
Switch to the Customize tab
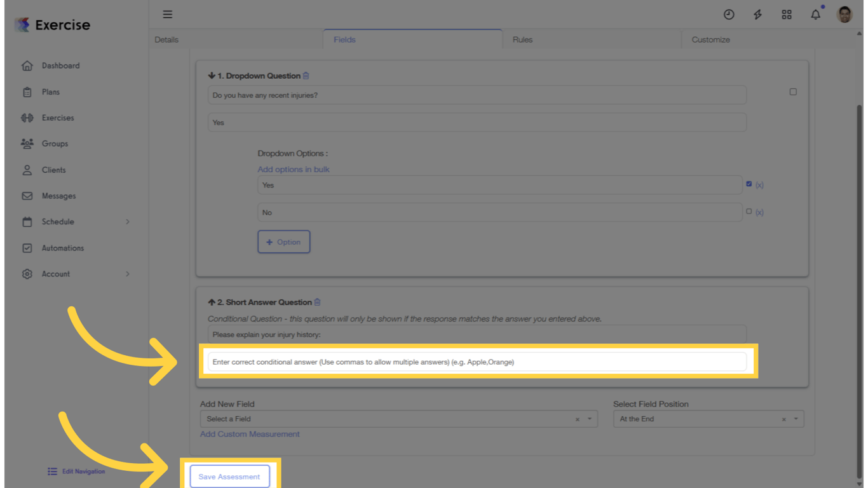click(710, 39)
